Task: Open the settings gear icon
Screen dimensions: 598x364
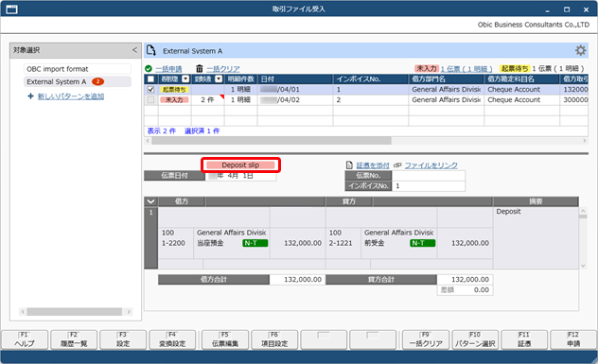Action: (x=580, y=51)
